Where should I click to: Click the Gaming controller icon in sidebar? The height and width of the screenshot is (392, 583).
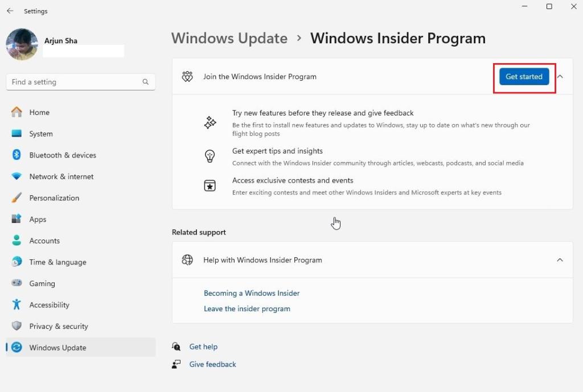pos(17,283)
